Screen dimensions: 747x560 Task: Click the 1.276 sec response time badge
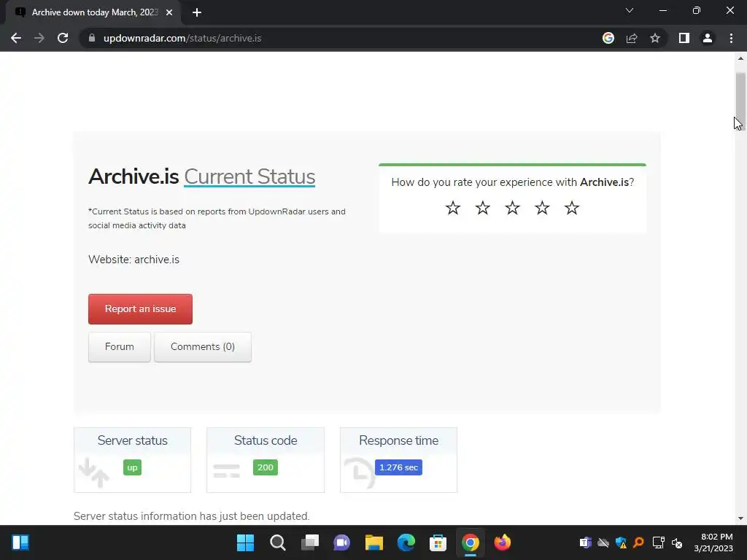pyautogui.click(x=398, y=467)
